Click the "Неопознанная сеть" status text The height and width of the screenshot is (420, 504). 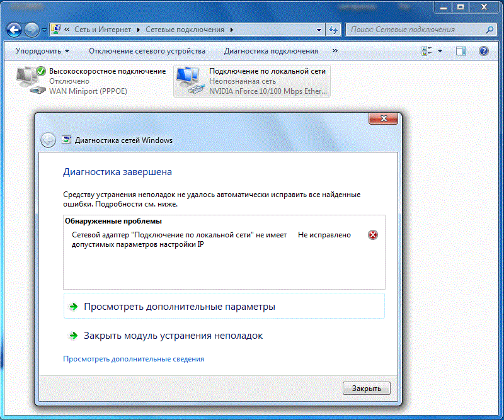[243, 81]
